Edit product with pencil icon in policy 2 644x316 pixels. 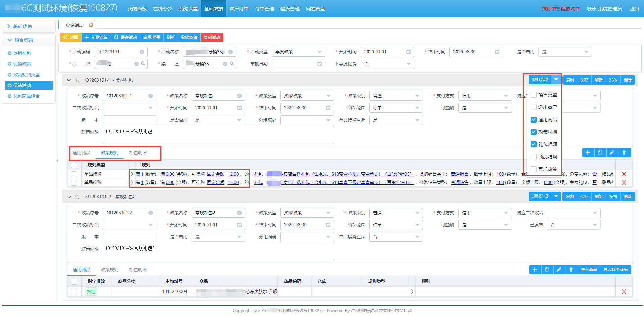(x=559, y=270)
